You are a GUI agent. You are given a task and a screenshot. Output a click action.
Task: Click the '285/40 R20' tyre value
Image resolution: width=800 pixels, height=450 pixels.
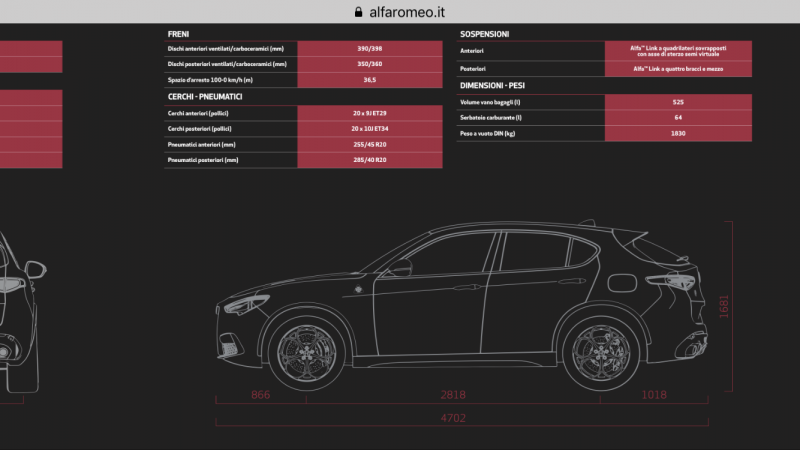(369, 160)
